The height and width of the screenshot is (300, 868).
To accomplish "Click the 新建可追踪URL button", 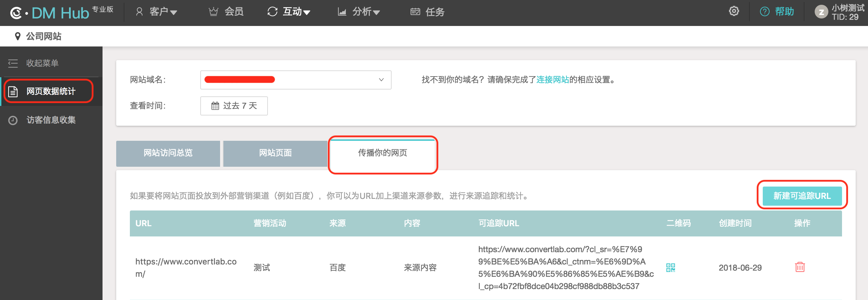I will [x=802, y=196].
